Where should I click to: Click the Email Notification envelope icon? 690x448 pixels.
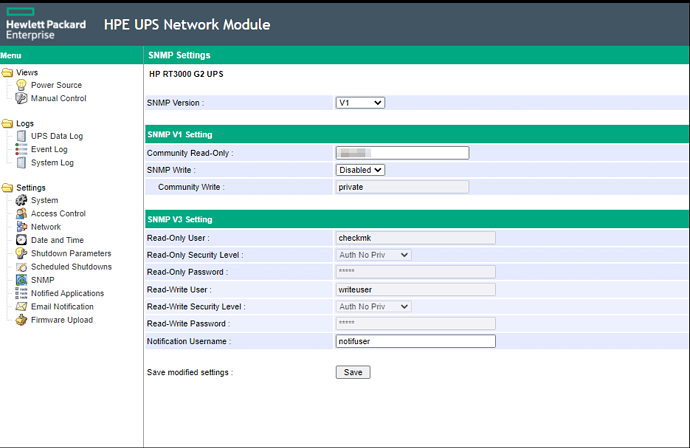[21, 306]
